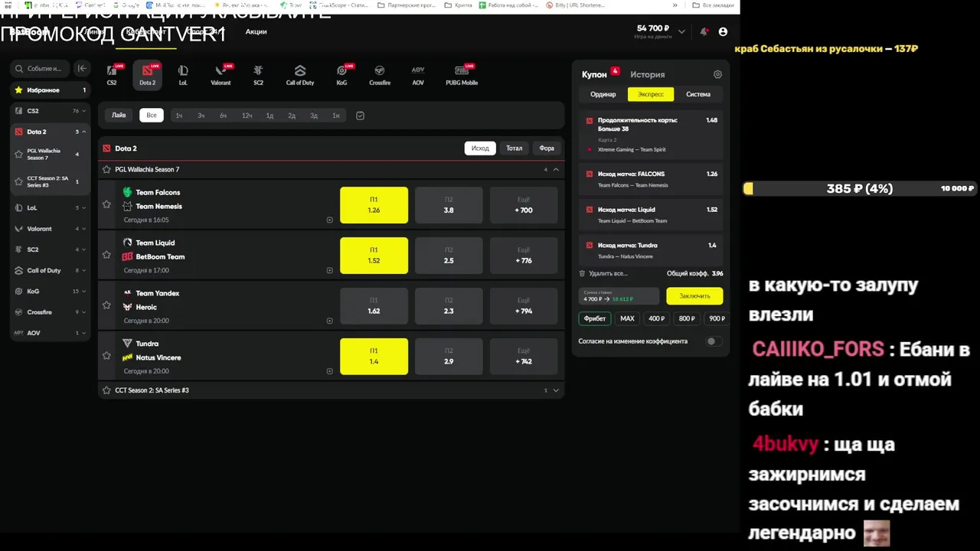Select the Ординар bet type tab
This screenshot has width=980, height=551.
point(603,94)
